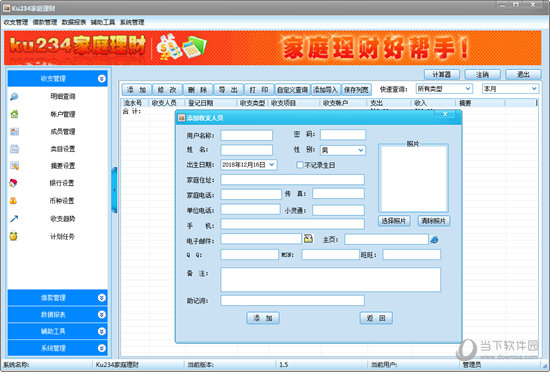Click 清除照片 button under photo box
Image resolution: width=550 pixels, height=372 pixels.
[x=434, y=221]
